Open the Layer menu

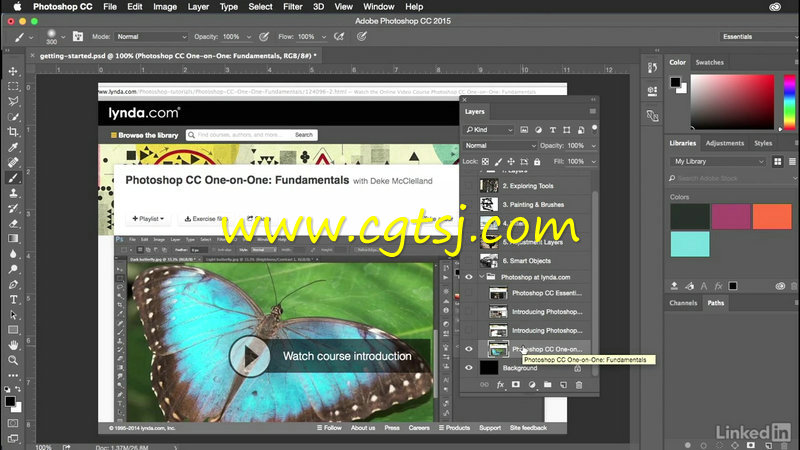point(198,7)
